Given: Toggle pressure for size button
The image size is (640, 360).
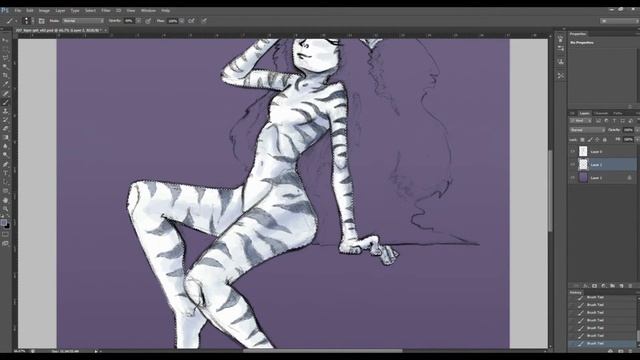Looking at the screenshot, I should pos(204,21).
